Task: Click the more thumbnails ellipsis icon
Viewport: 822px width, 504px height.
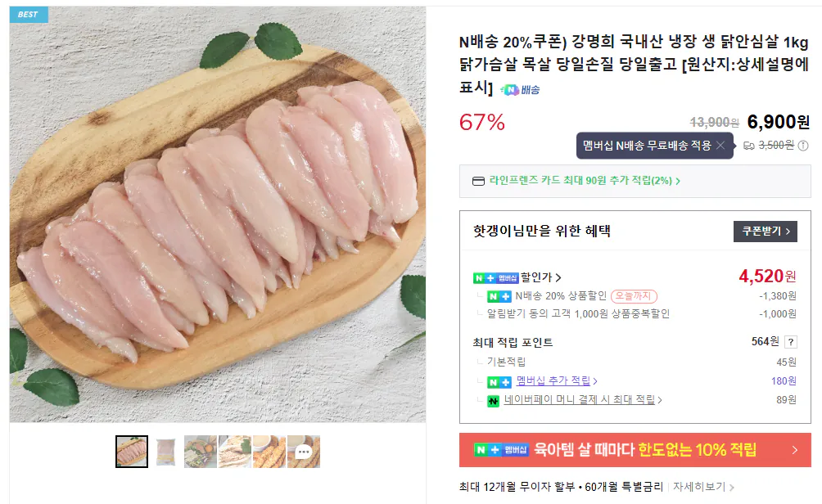Action: [305, 451]
